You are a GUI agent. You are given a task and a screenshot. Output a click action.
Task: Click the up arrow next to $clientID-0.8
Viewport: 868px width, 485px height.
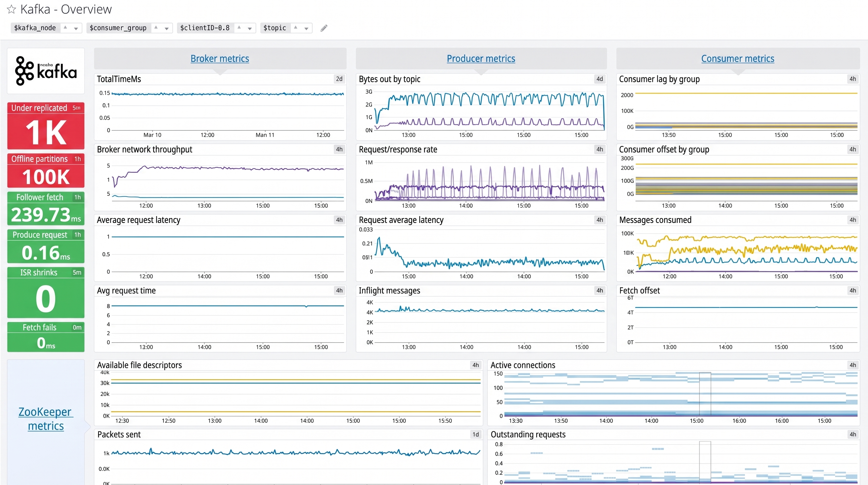click(239, 27)
